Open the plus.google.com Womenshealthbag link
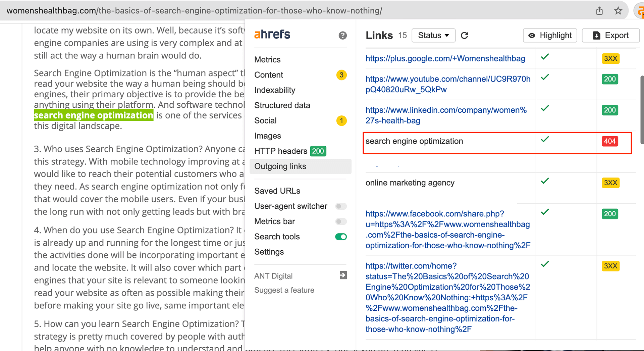This screenshot has width=644, height=351. [445, 58]
